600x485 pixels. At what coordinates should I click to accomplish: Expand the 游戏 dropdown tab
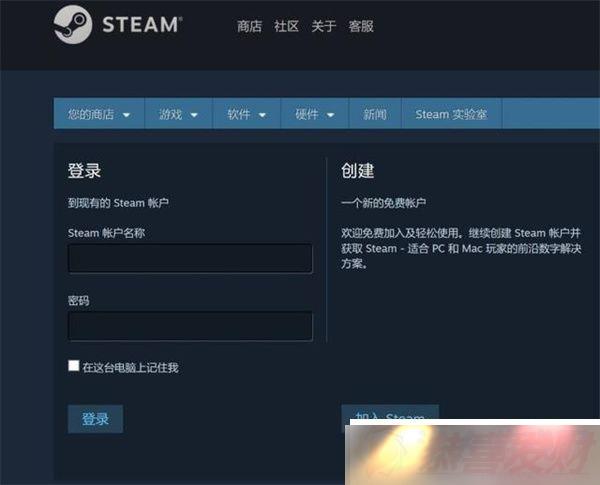tap(178, 114)
